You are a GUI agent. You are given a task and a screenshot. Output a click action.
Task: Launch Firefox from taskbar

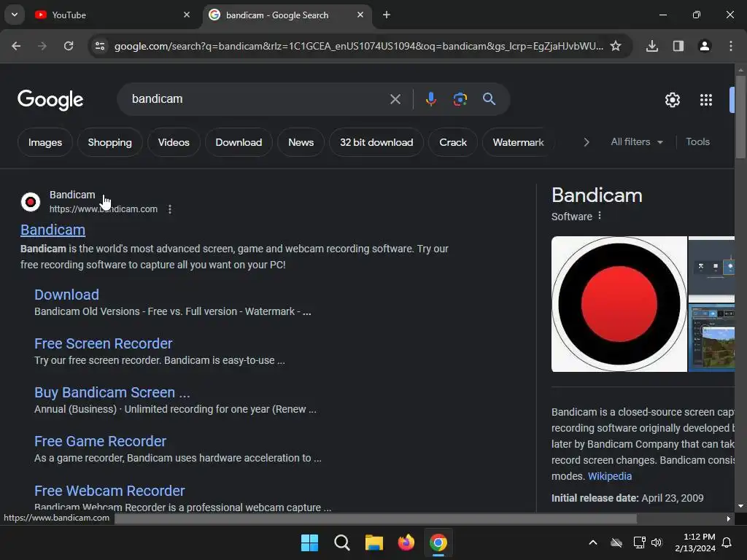[406, 542]
